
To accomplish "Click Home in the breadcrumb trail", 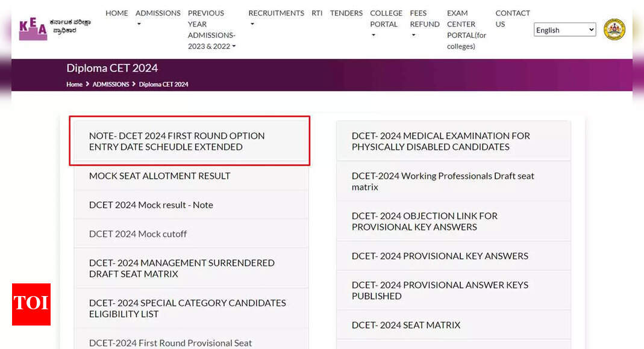I will coord(74,84).
